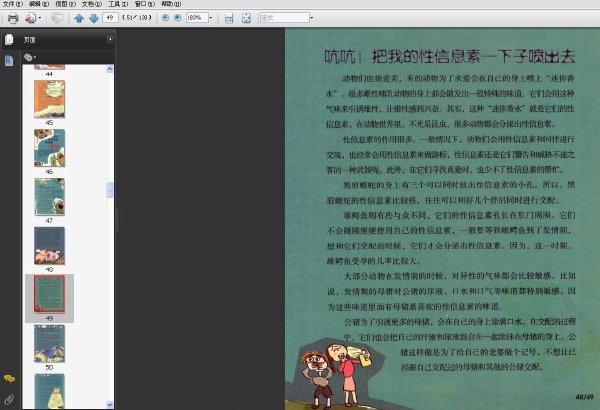This screenshot has height=410, width=600.
Task: Click the thumbnail panel scrollbar handle
Action: 110,190
